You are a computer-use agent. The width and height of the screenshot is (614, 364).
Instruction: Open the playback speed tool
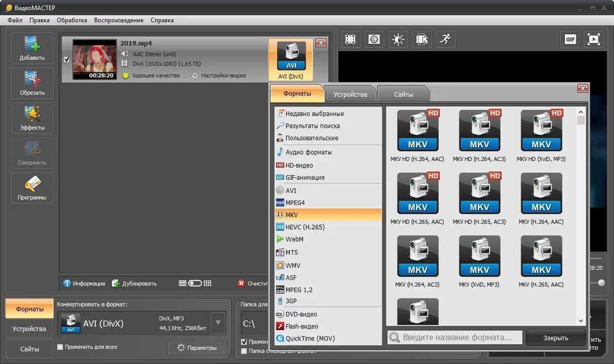(x=446, y=39)
